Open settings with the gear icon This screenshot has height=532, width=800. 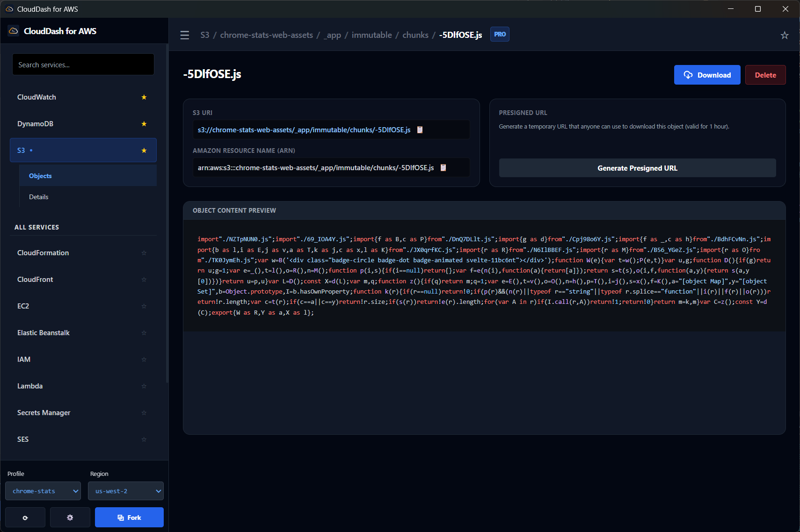pyautogui.click(x=70, y=518)
